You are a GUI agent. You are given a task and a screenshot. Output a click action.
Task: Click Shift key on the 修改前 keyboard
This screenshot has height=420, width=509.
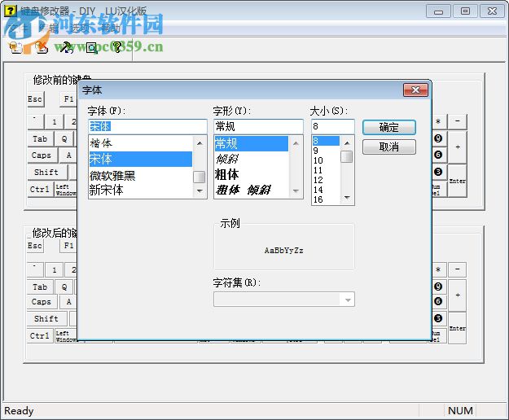click(46, 173)
